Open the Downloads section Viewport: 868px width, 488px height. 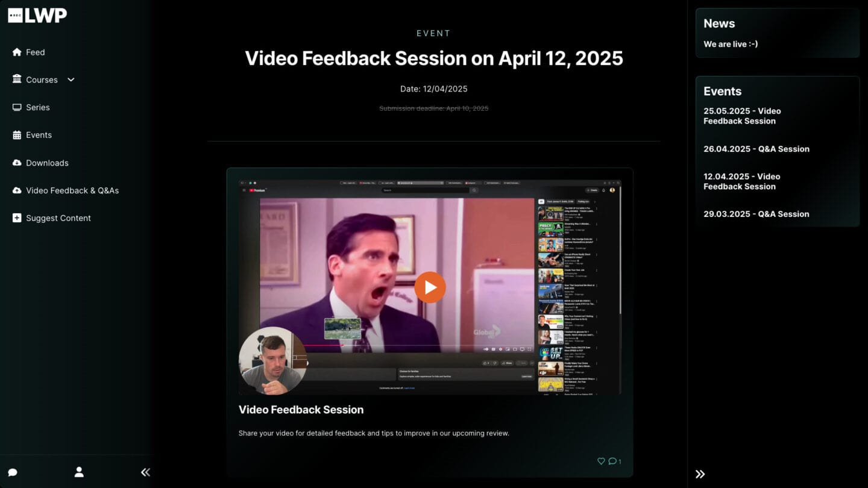(x=47, y=163)
